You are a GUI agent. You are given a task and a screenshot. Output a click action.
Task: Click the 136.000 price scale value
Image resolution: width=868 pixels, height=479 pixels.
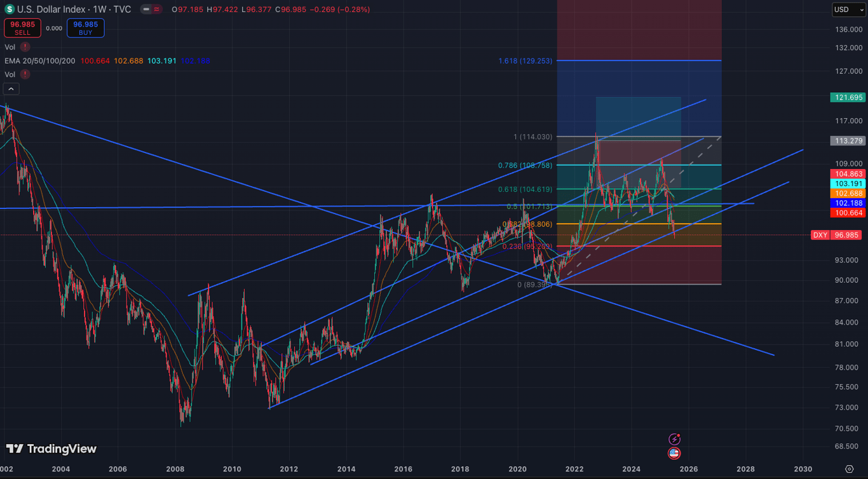tap(848, 30)
